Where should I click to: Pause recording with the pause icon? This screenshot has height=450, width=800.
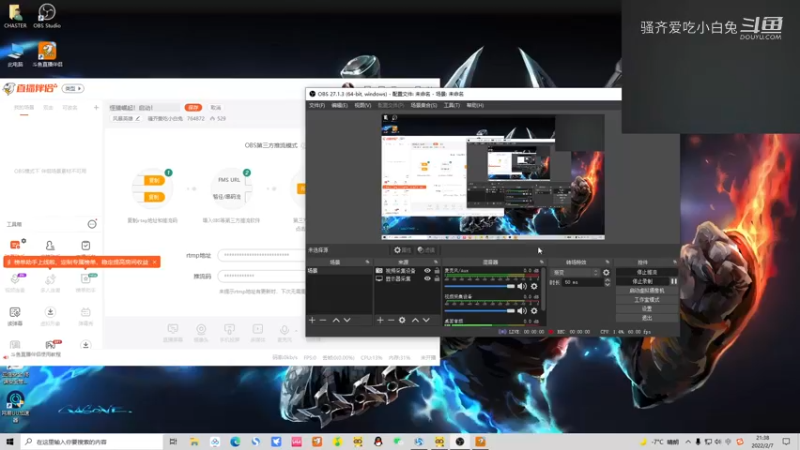[x=674, y=281]
